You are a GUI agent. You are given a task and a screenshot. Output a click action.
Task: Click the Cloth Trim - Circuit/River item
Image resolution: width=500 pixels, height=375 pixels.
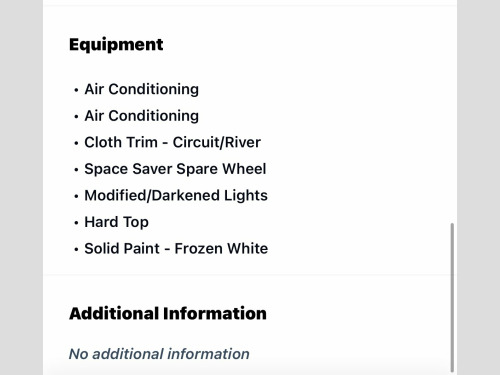(172, 142)
